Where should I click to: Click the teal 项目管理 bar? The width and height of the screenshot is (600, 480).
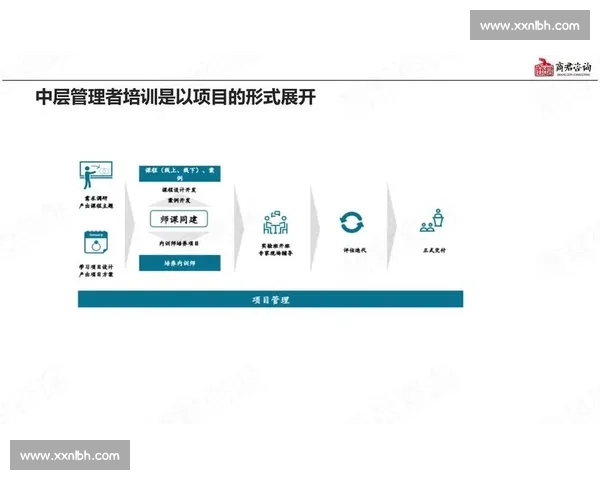(271, 299)
